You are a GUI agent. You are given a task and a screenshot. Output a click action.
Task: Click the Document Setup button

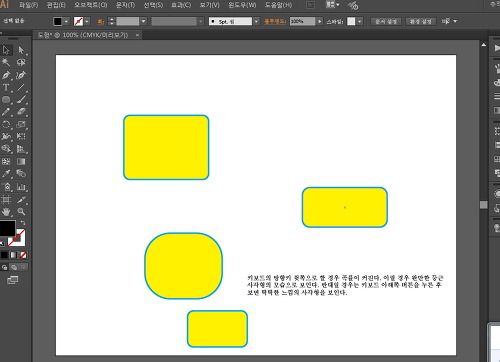point(386,21)
